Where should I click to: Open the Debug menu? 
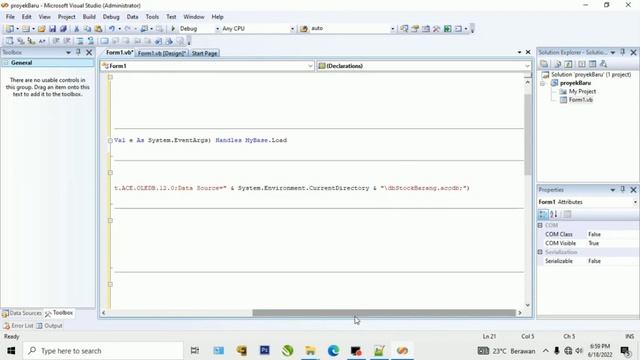111,17
